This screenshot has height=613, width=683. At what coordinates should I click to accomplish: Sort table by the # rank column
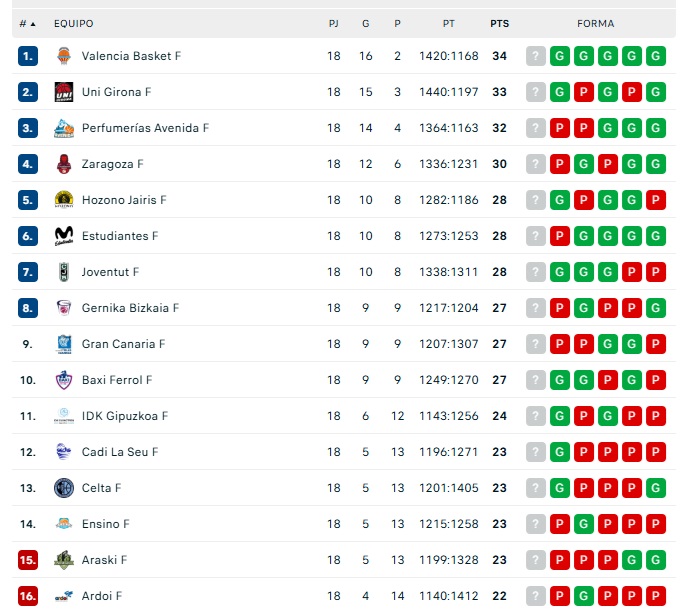[27, 23]
